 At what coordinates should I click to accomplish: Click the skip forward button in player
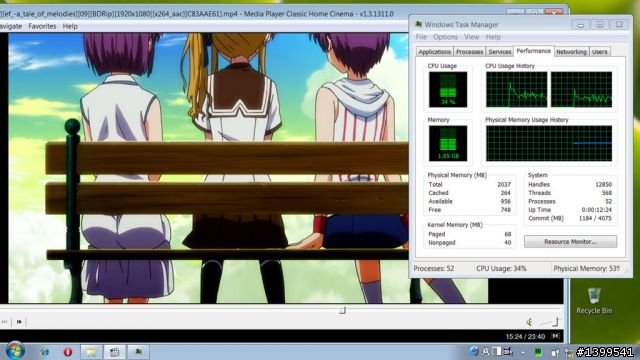(4, 322)
